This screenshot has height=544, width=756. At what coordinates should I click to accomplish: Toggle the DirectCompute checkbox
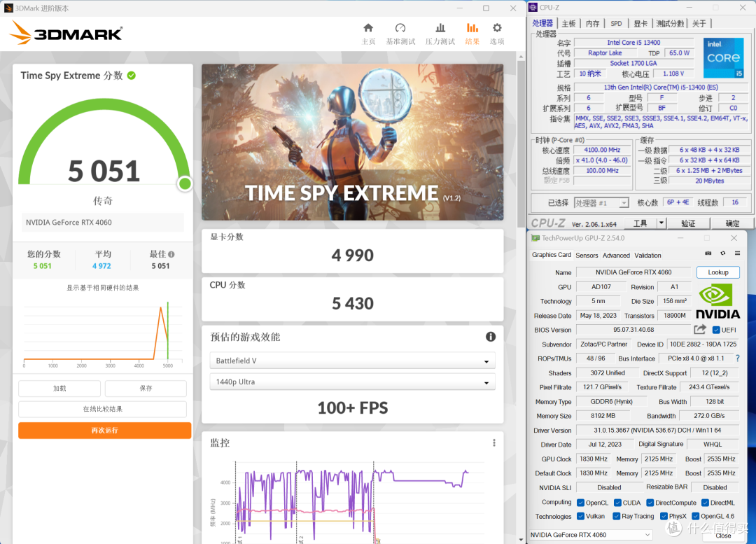point(650,503)
